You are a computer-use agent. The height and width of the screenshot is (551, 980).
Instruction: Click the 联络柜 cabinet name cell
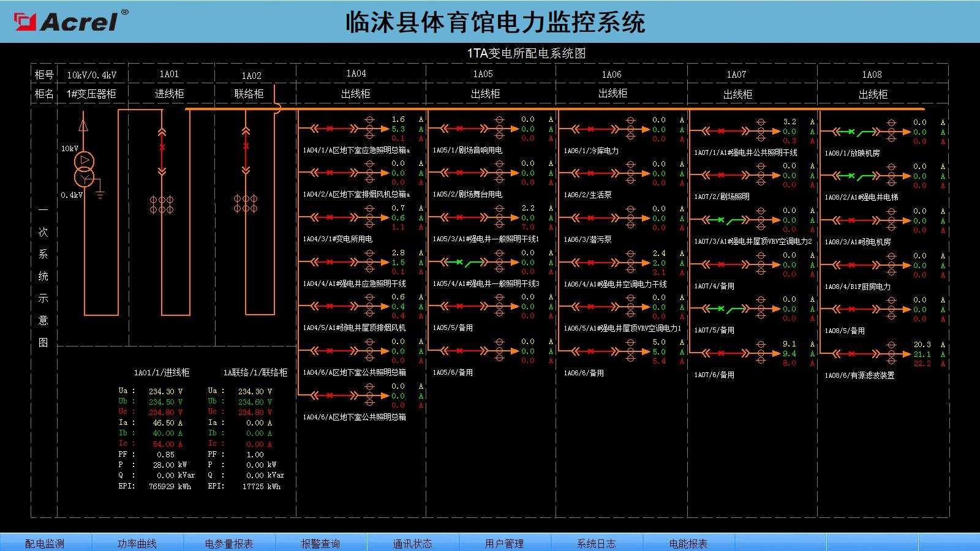(x=249, y=94)
